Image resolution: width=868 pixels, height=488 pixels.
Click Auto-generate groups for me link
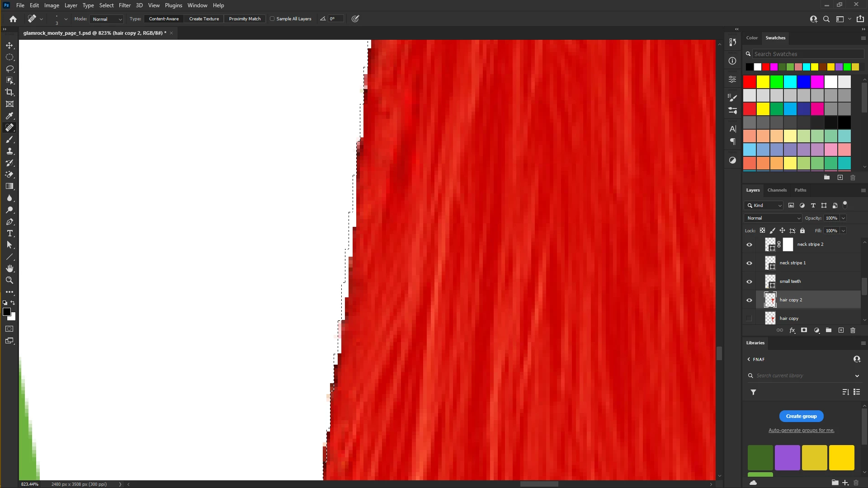click(x=801, y=430)
